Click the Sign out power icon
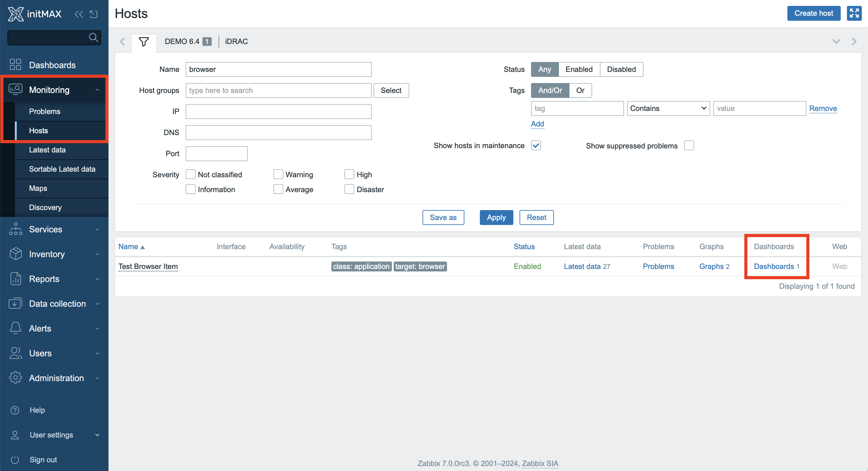868x471 pixels. click(x=15, y=459)
